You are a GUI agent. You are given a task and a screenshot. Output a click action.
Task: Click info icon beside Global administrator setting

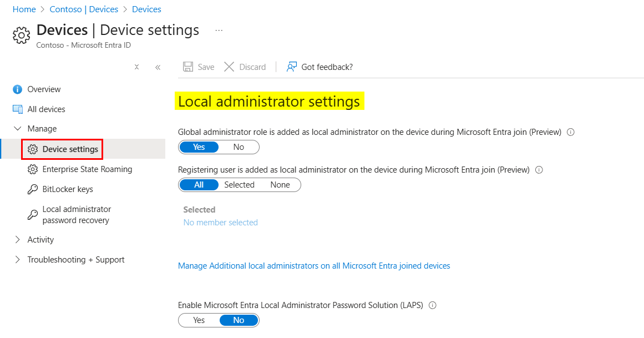tap(571, 133)
